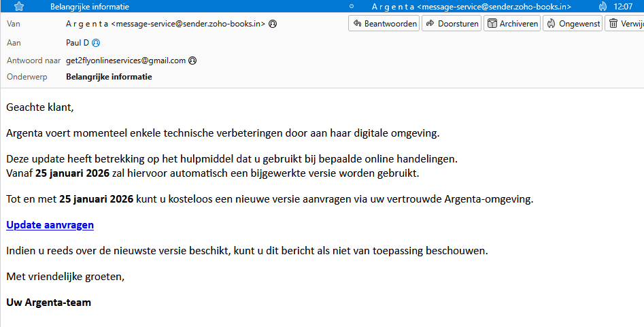Click the correspondent column in message list row
Image resolution: width=644 pixels, height=327 pixels.
point(471,7)
